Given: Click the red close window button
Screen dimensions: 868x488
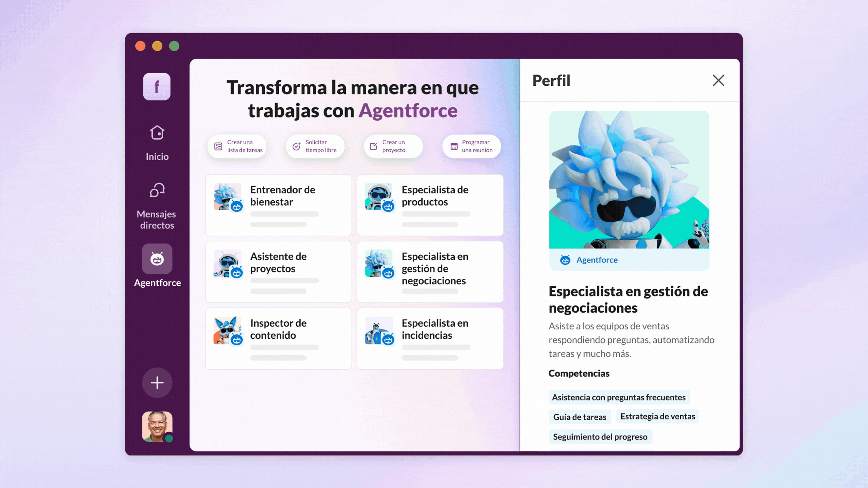Looking at the screenshot, I should coord(141,46).
